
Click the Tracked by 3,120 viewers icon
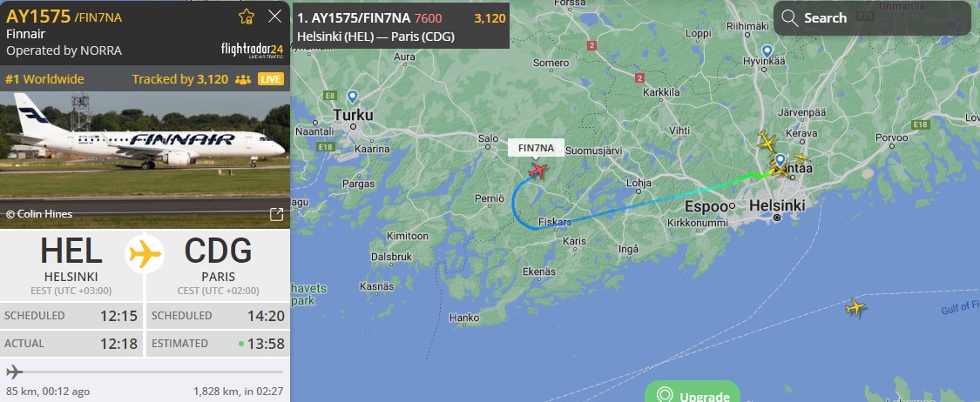coord(242,79)
